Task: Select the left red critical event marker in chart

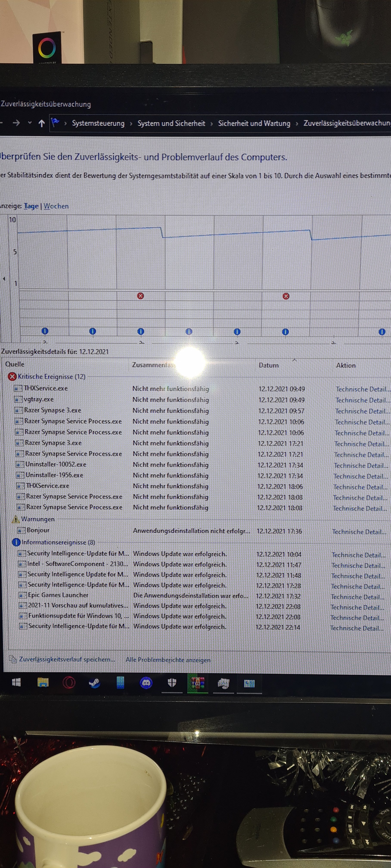Action: pos(141,296)
